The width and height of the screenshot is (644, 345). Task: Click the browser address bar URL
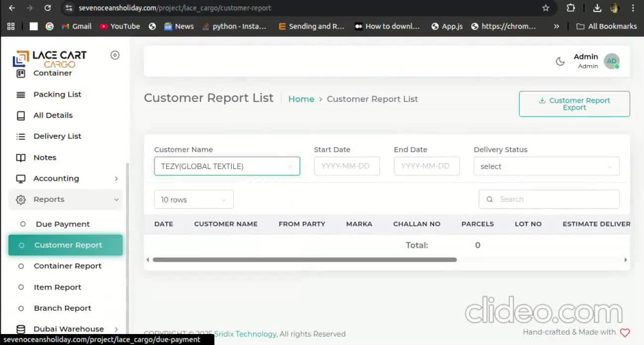coord(175,8)
